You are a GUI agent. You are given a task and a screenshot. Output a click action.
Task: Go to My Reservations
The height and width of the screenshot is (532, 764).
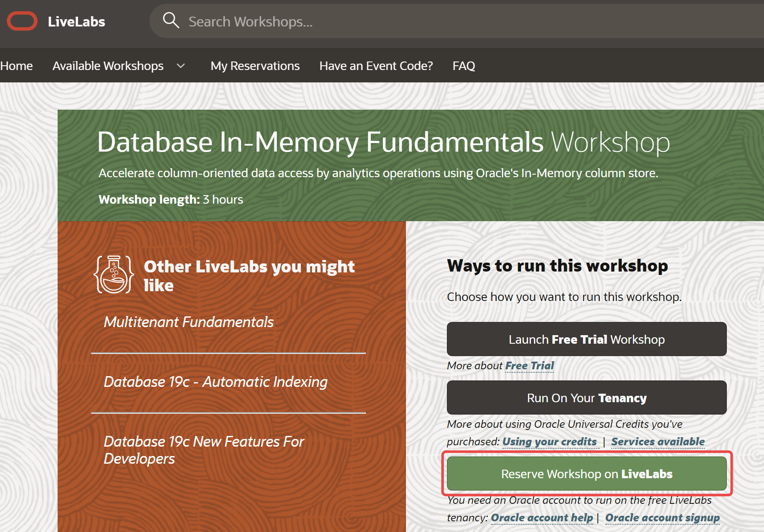pos(255,66)
